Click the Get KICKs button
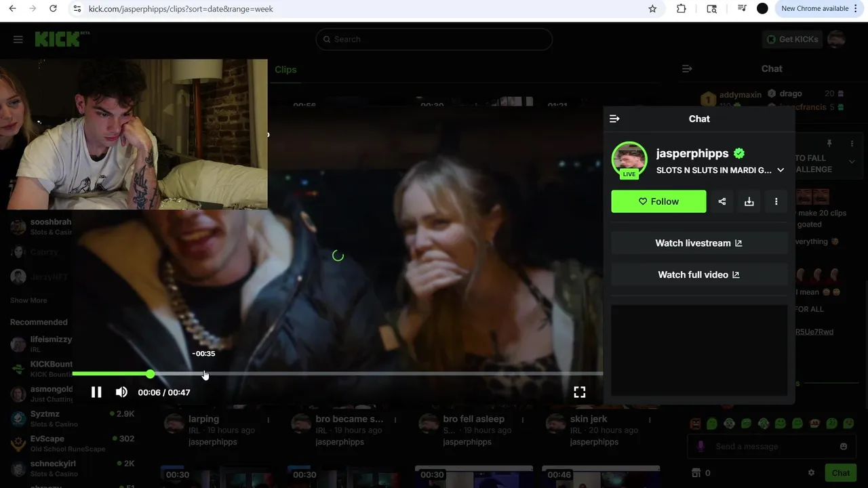This screenshot has height=488, width=868. (x=792, y=39)
